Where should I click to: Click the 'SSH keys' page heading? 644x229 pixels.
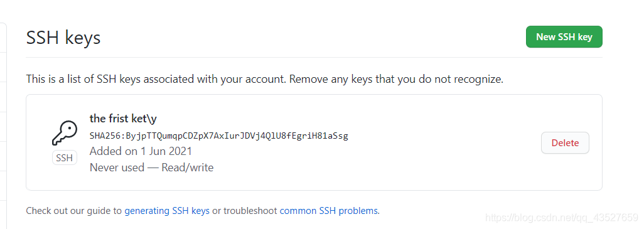[63, 38]
